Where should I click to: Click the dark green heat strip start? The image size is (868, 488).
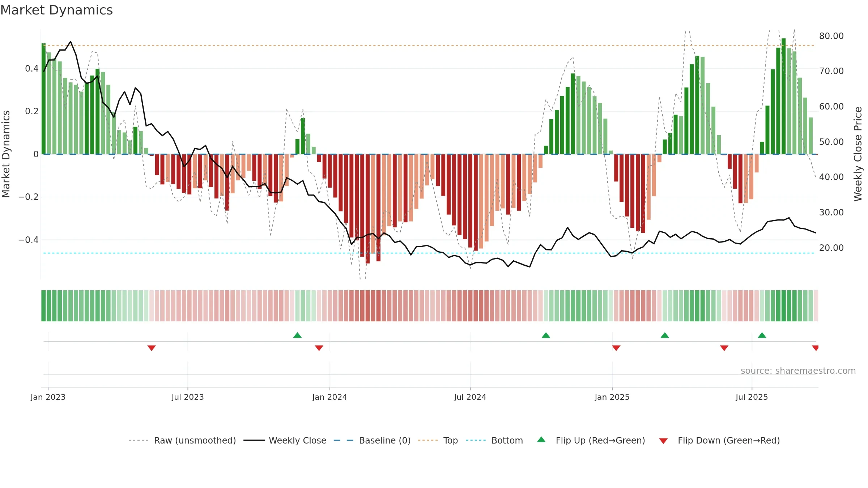tap(43, 305)
